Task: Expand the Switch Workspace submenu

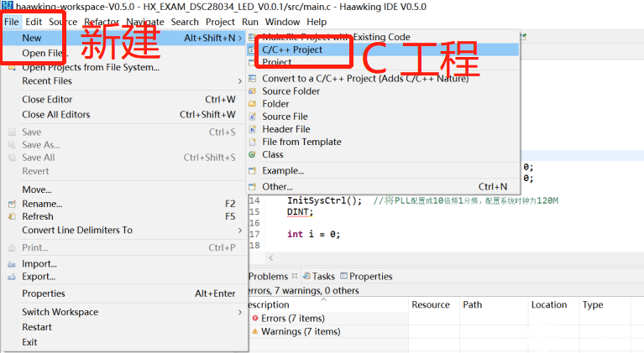Action: click(x=240, y=313)
